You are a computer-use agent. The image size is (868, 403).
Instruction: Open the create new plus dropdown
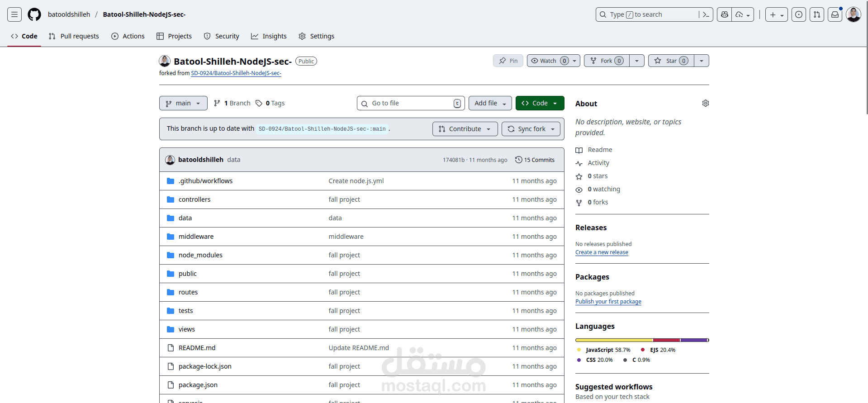(777, 14)
